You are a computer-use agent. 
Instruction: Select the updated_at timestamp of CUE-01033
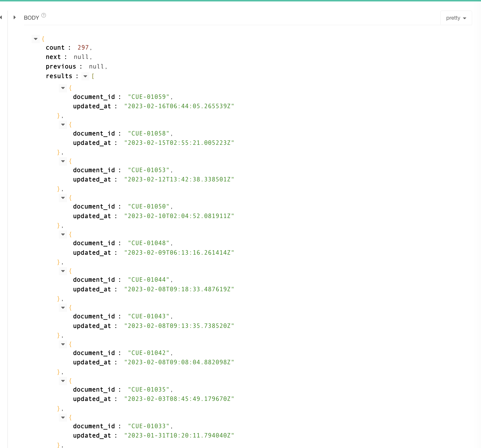point(179,435)
